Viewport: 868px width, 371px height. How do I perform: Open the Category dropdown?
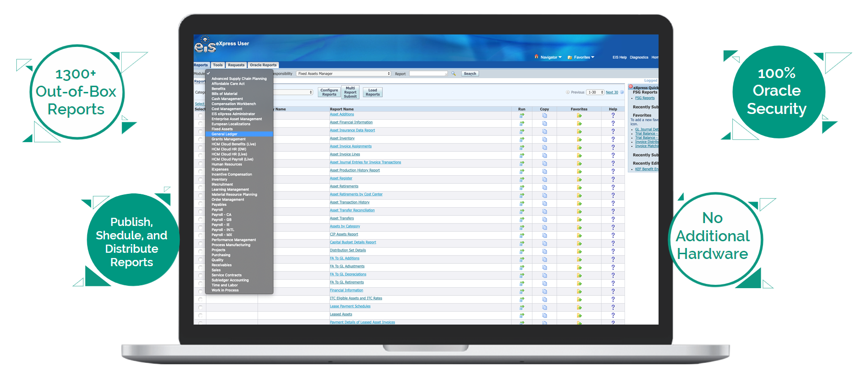[293, 92]
